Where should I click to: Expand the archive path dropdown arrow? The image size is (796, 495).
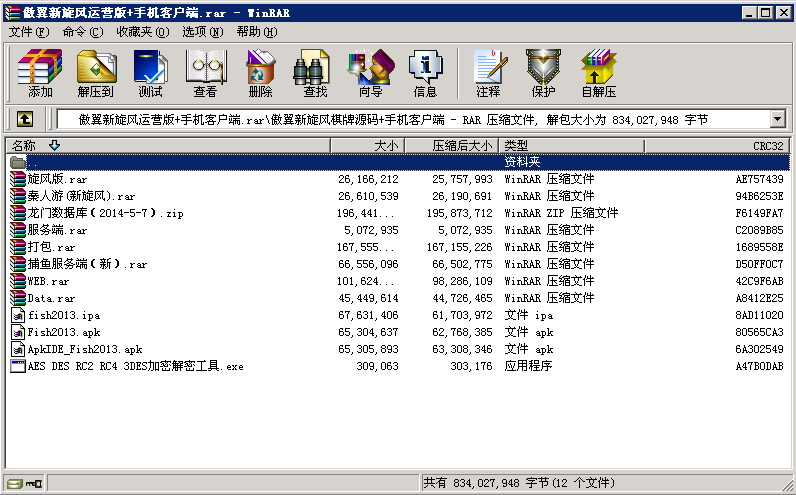click(777, 119)
